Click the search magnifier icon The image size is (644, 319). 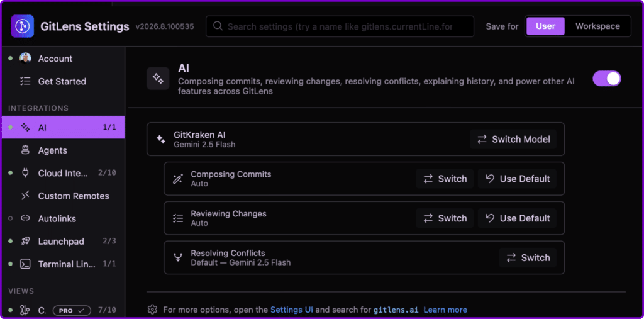tap(218, 26)
